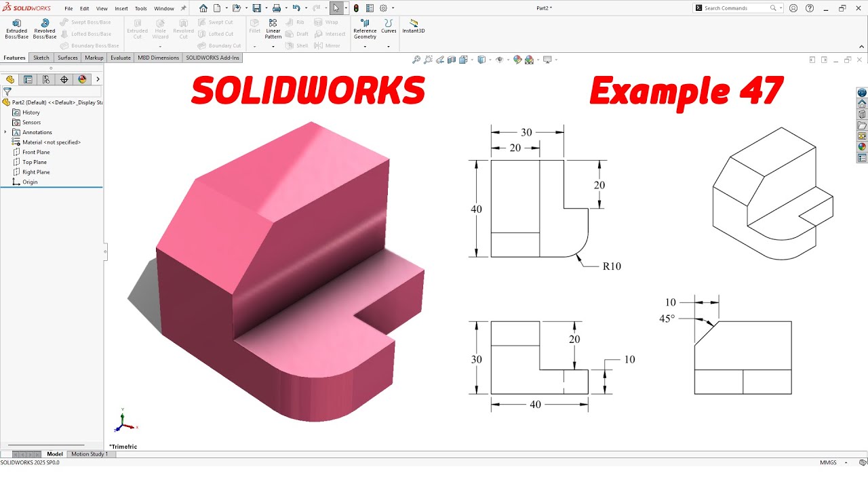Click the Reference Geometry icon
This screenshot has width=868, height=488.
pyautogui.click(x=365, y=28)
